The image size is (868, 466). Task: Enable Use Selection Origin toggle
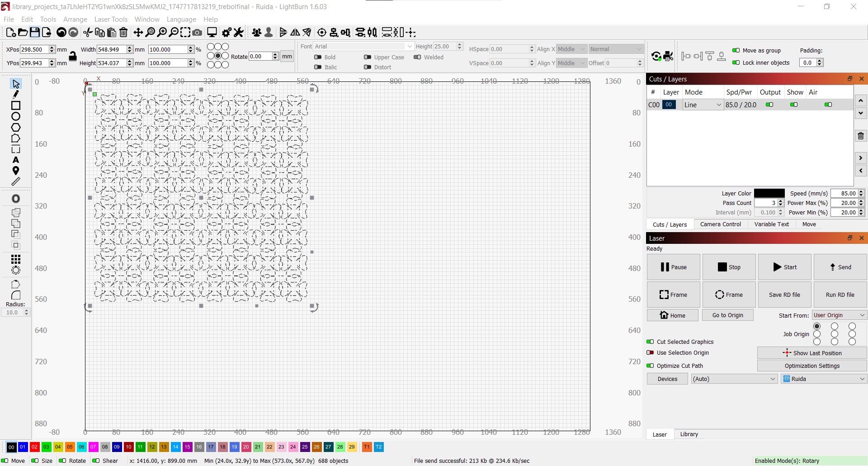coord(650,353)
